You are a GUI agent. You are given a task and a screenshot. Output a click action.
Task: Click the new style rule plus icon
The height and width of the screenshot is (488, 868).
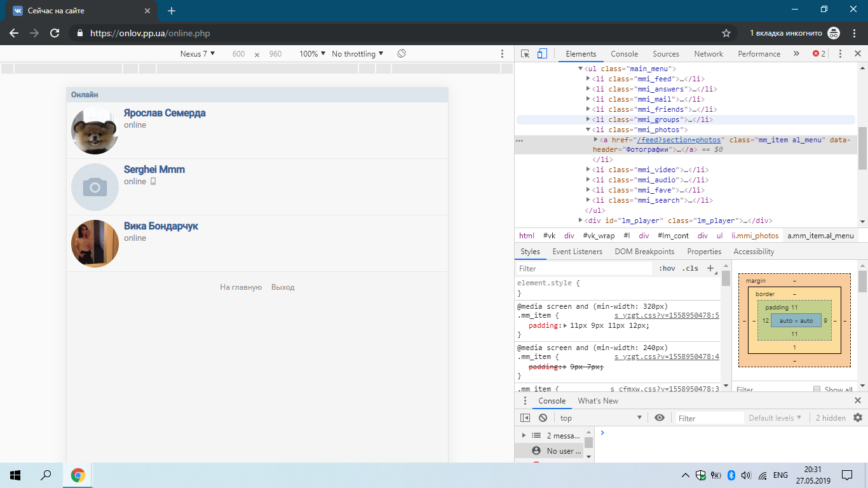[x=711, y=268]
